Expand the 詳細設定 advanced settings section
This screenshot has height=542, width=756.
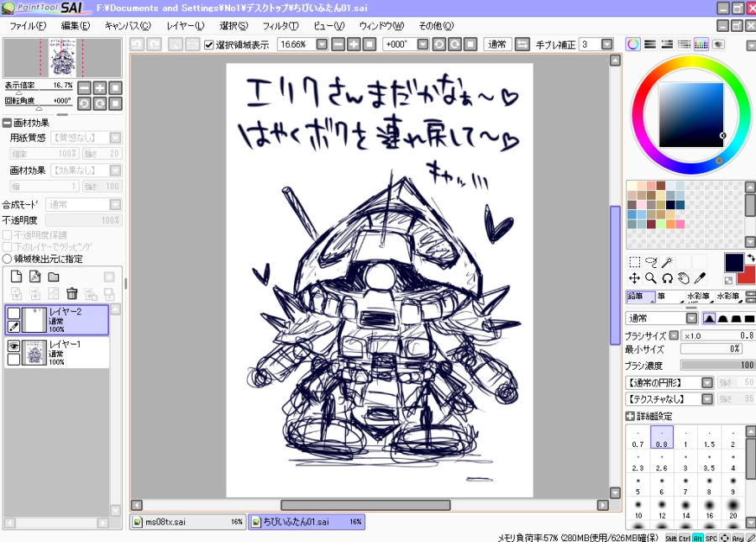point(630,416)
